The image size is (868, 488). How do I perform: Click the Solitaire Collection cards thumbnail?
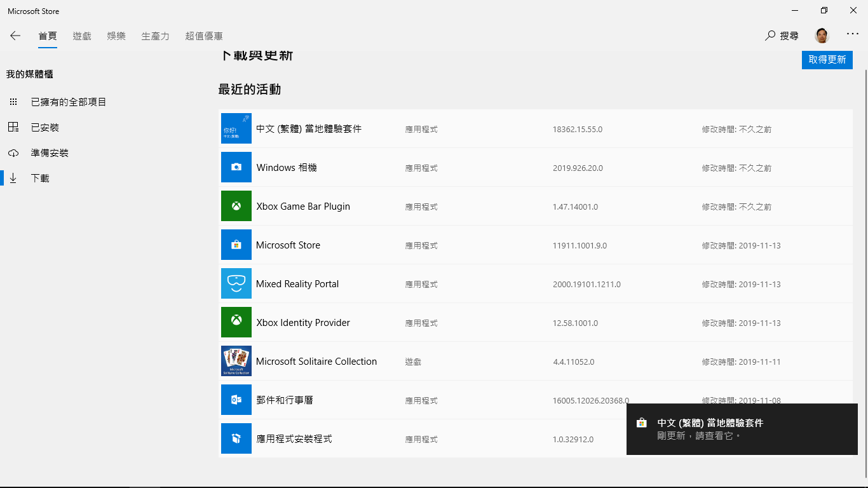tap(236, 361)
